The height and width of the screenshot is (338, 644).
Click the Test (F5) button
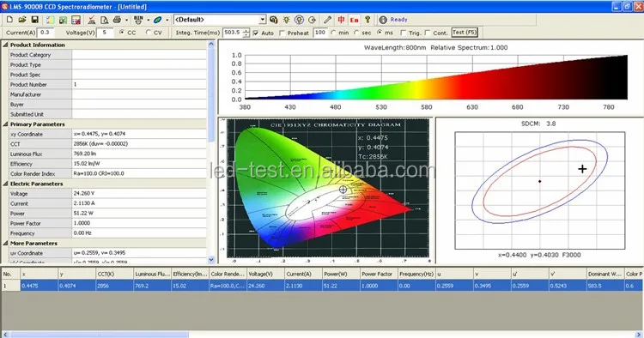click(x=465, y=33)
